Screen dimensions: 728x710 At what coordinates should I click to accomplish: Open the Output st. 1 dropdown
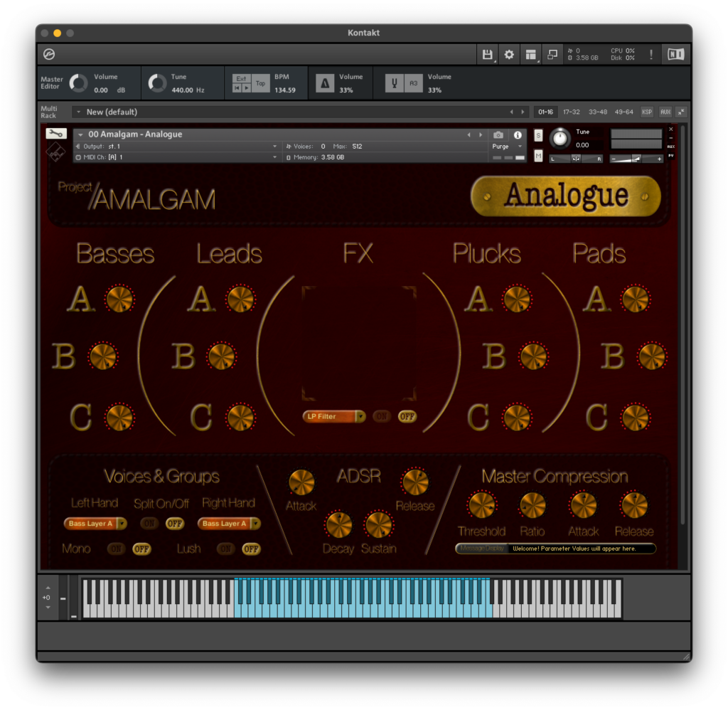[x=176, y=147]
